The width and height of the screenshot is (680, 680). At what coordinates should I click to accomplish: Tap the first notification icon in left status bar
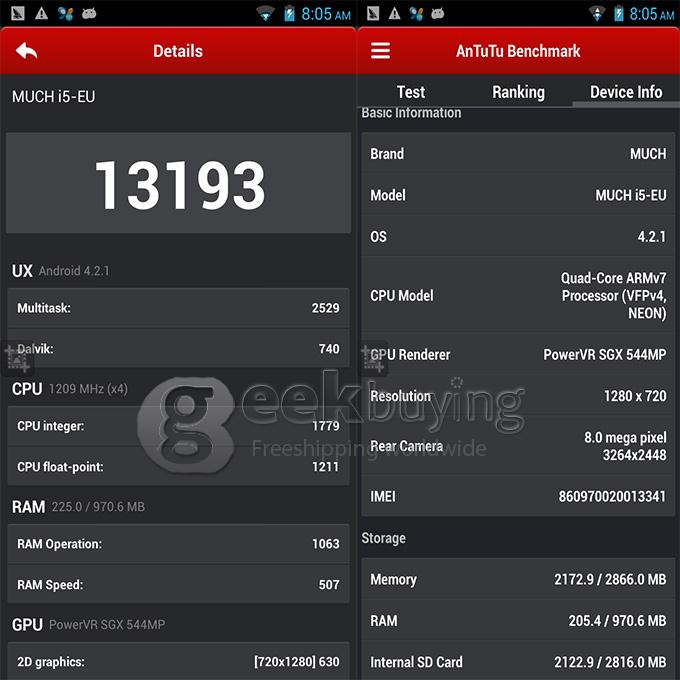pos(17,13)
